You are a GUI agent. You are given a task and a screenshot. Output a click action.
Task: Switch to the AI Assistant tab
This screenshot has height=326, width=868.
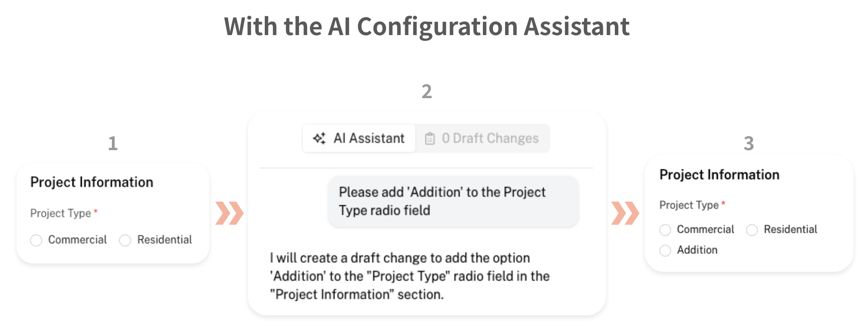(x=359, y=139)
